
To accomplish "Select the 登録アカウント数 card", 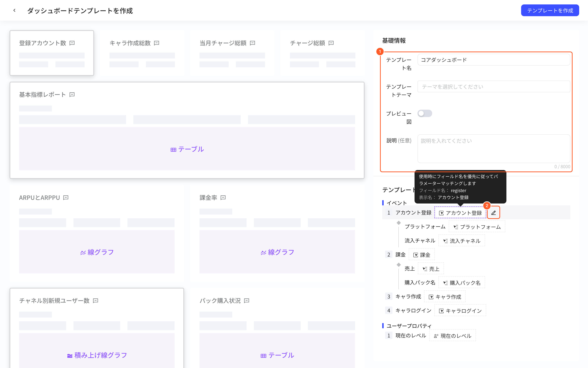I will point(52,53).
